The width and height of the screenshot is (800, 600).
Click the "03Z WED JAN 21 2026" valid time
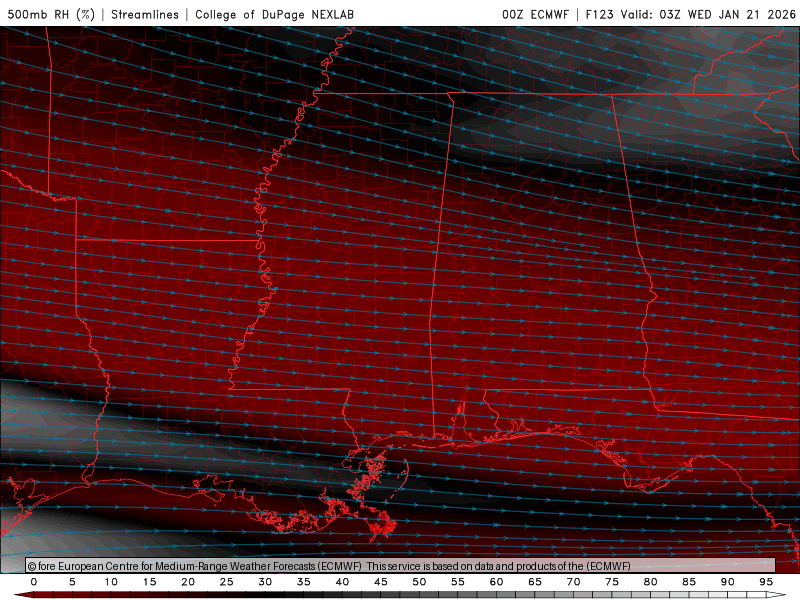[x=728, y=14]
